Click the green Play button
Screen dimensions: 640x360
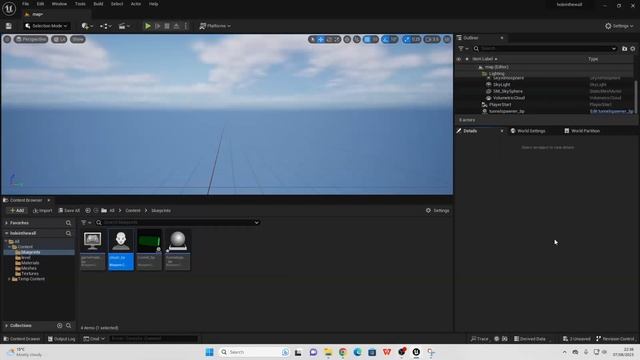(148, 26)
